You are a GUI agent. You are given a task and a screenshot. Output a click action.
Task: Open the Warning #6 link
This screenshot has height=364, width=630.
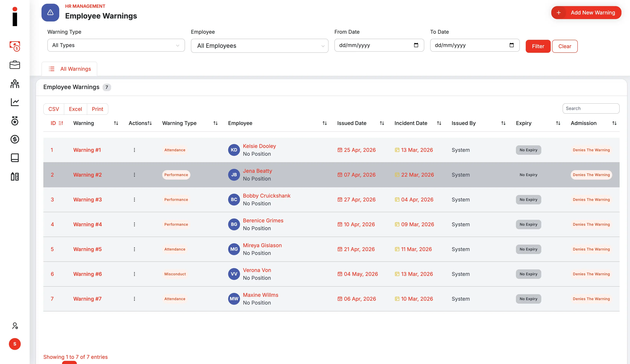[x=87, y=274]
